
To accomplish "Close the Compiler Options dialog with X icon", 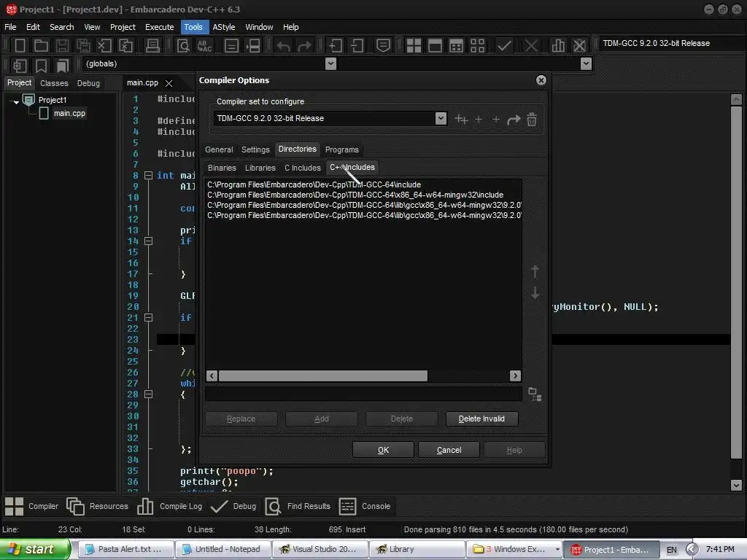I will point(541,80).
